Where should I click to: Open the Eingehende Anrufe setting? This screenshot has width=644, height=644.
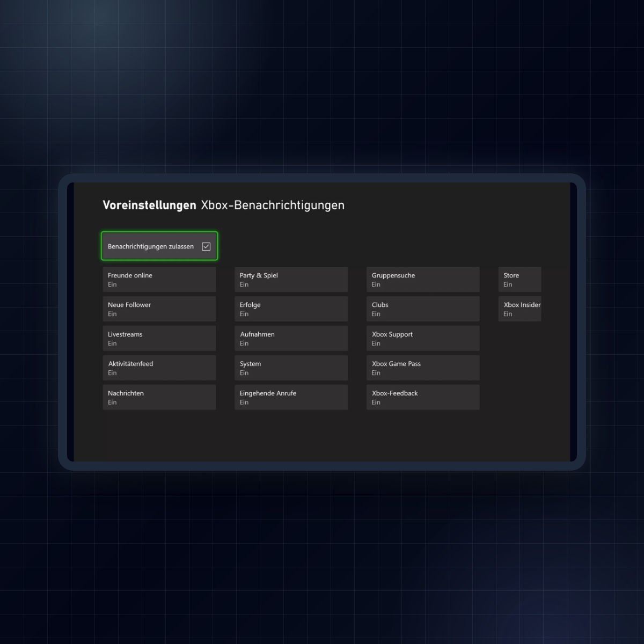click(x=291, y=398)
